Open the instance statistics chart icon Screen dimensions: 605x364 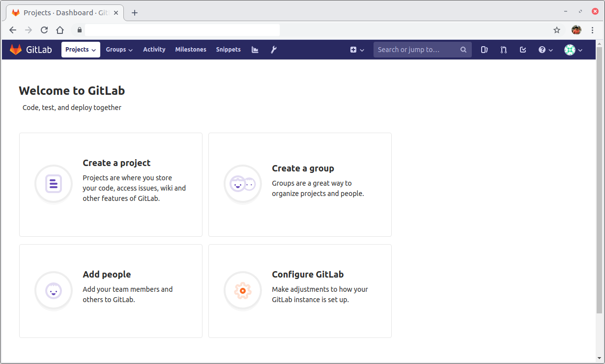point(255,50)
